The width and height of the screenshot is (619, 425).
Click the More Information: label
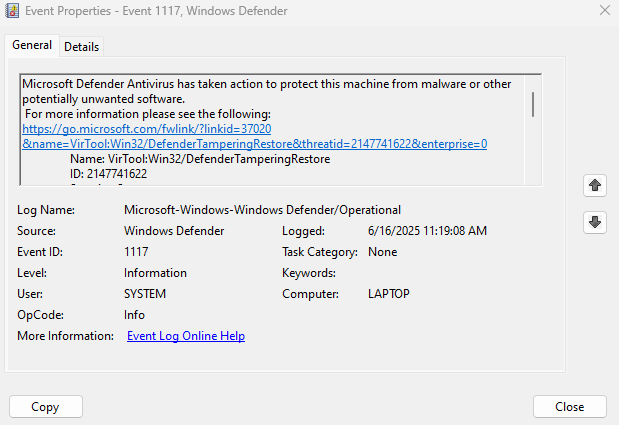[66, 336]
